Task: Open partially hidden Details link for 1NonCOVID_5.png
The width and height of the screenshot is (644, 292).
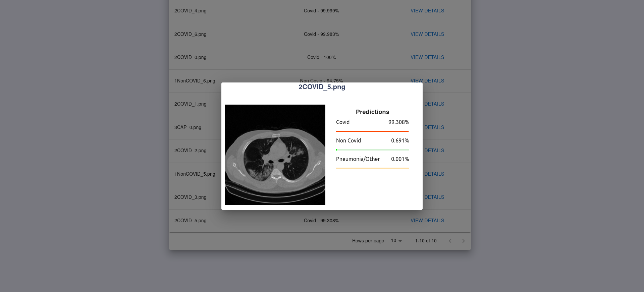Action: [x=433, y=174]
